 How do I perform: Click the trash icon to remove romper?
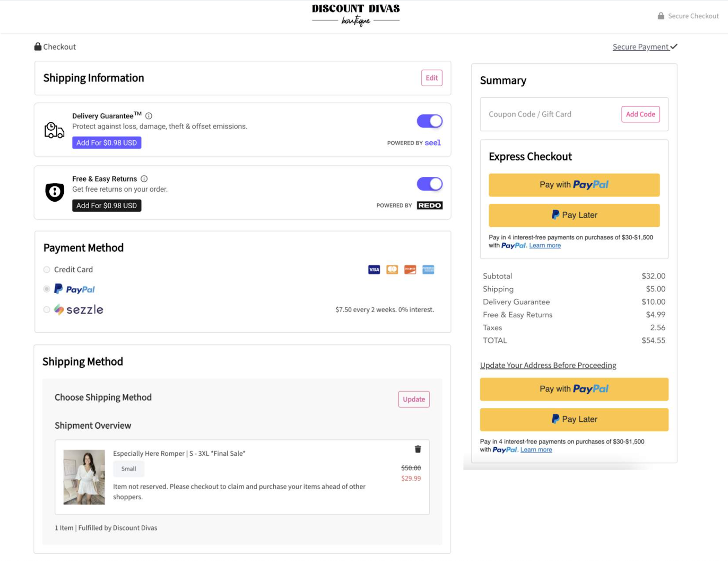tap(418, 449)
